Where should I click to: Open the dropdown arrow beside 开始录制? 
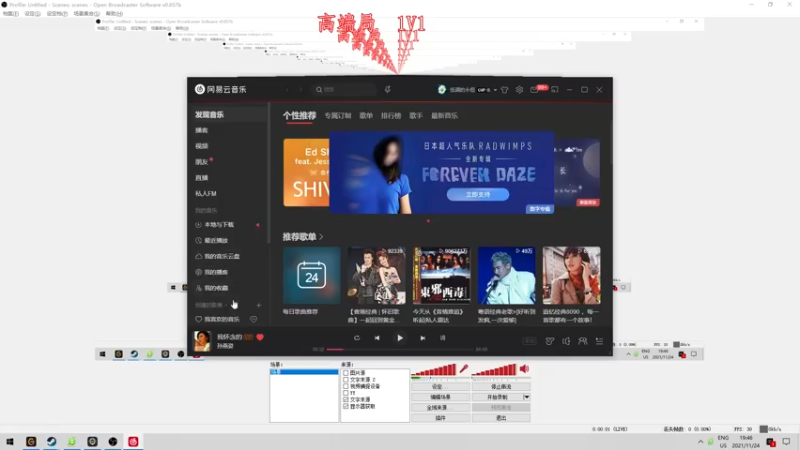pyautogui.click(x=527, y=397)
